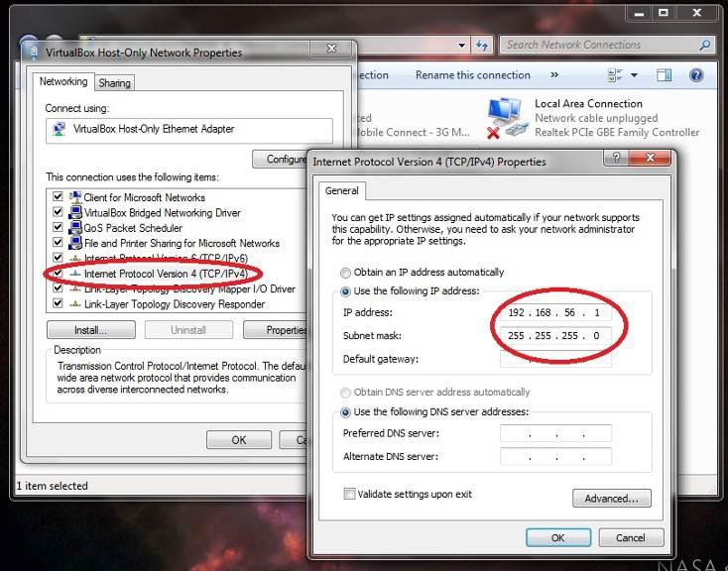Click the refresh arrows icon next to address bar
The height and width of the screenshot is (571, 728).
coord(482,46)
